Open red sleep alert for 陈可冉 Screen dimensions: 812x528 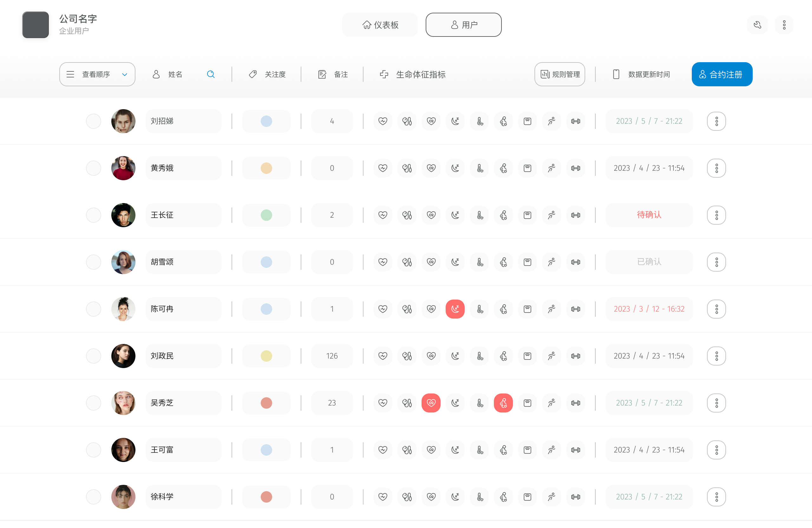coord(455,309)
